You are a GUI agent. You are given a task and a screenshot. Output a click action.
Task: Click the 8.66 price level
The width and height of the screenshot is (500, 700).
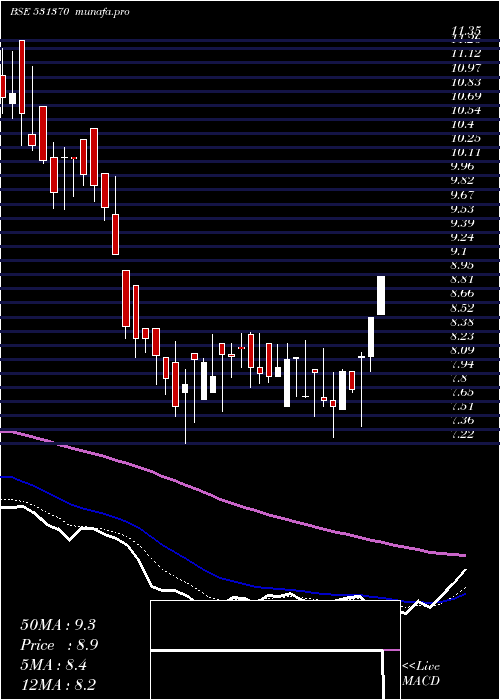pos(462,293)
